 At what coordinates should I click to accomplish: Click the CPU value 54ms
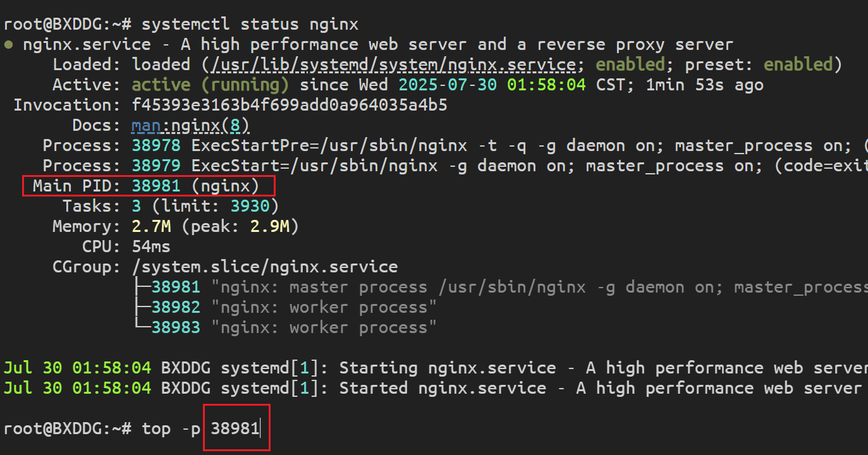tap(151, 246)
